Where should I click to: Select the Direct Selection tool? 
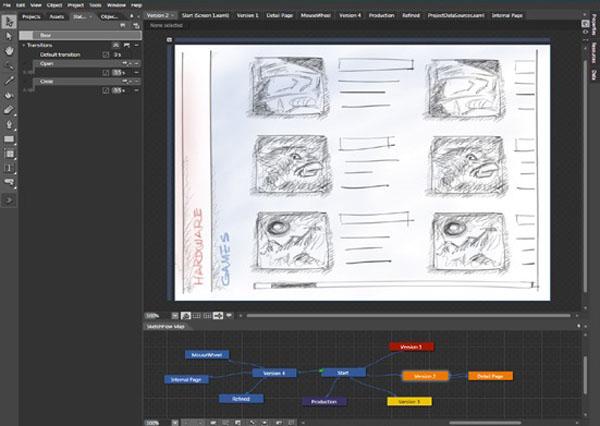pyautogui.click(x=9, y=36)
